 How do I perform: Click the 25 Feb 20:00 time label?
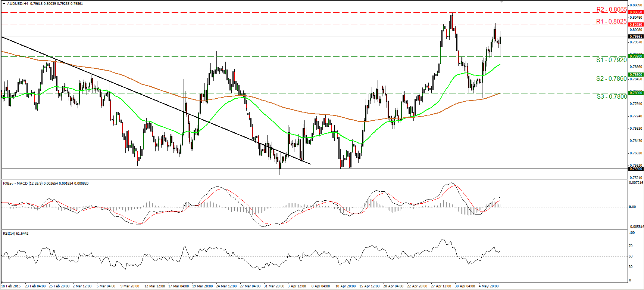[59, 286]
